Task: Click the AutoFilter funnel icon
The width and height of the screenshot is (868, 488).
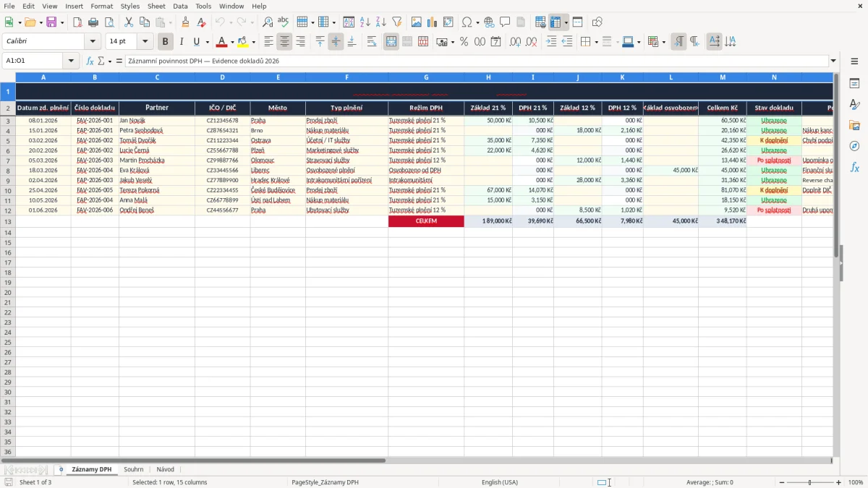Action: click(x=396, y=22)
